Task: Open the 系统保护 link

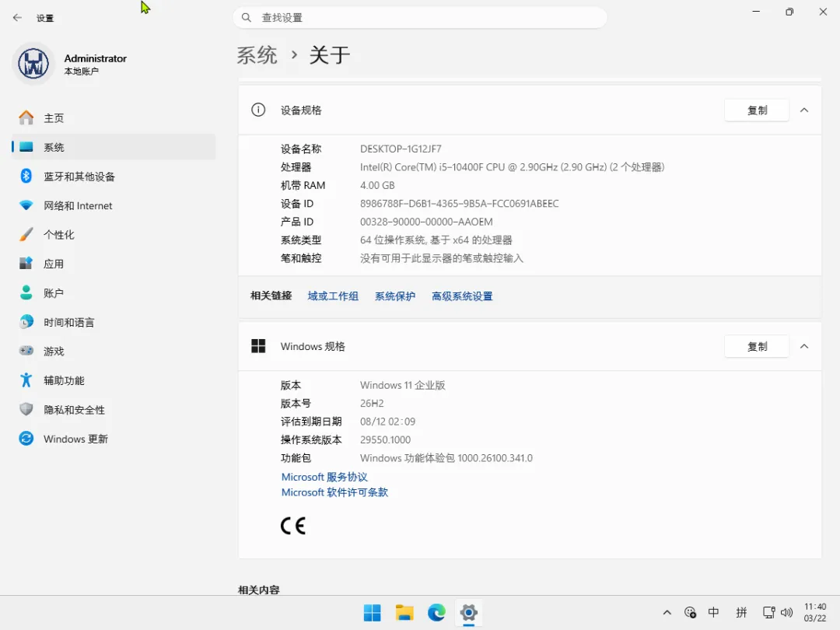Action: (x=395, y=296)
